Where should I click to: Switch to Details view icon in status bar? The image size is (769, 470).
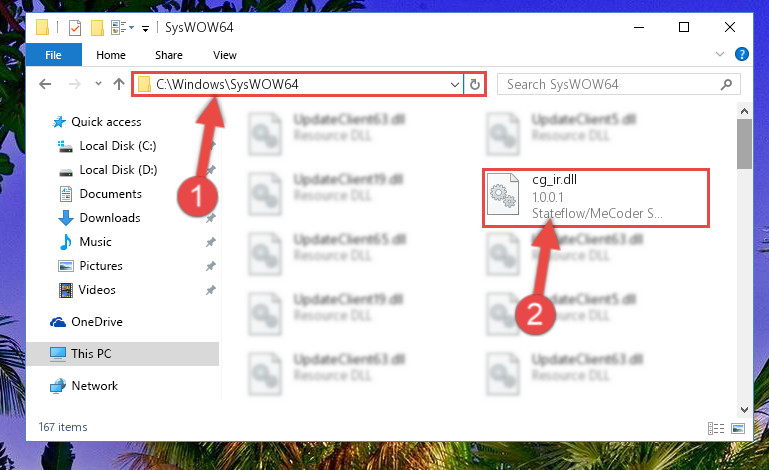[716, 428]
